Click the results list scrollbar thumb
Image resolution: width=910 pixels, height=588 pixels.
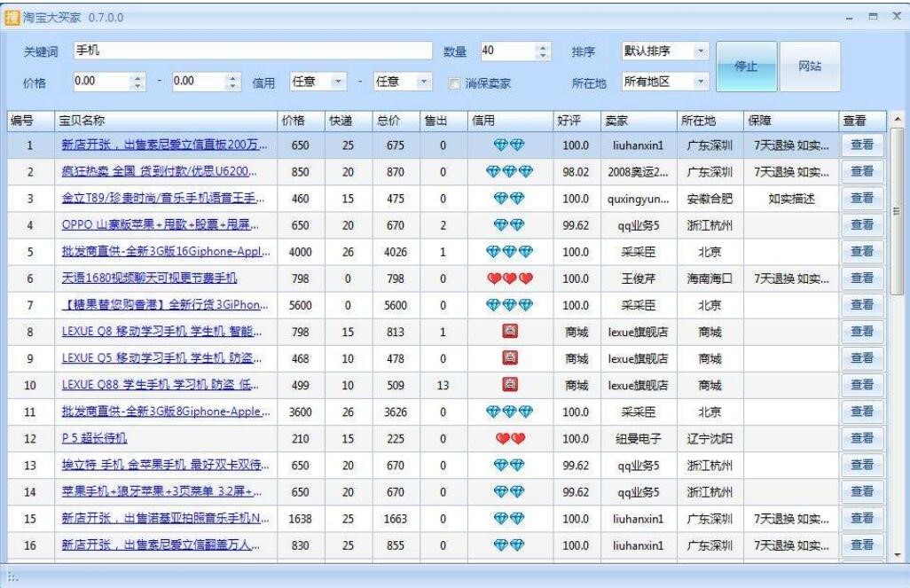[898, 211]
